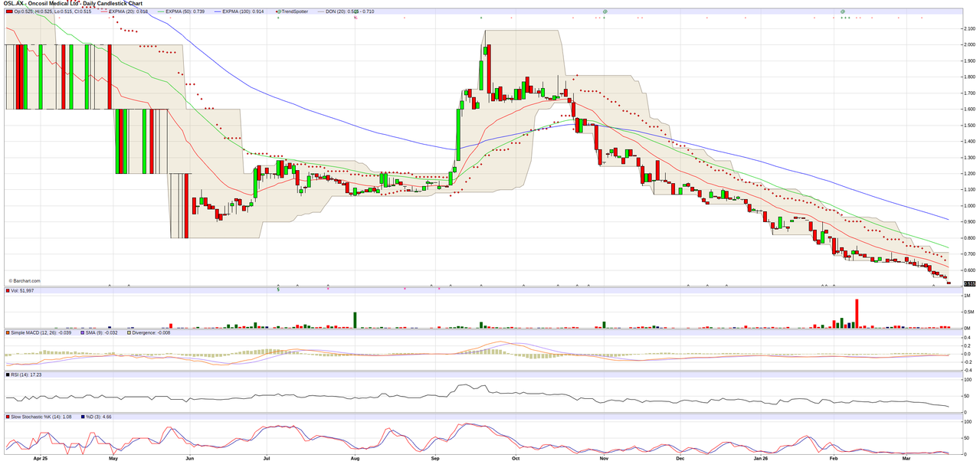Click the 0.600 price axis label
Screen dimensions: 980x471
(969, 270)
